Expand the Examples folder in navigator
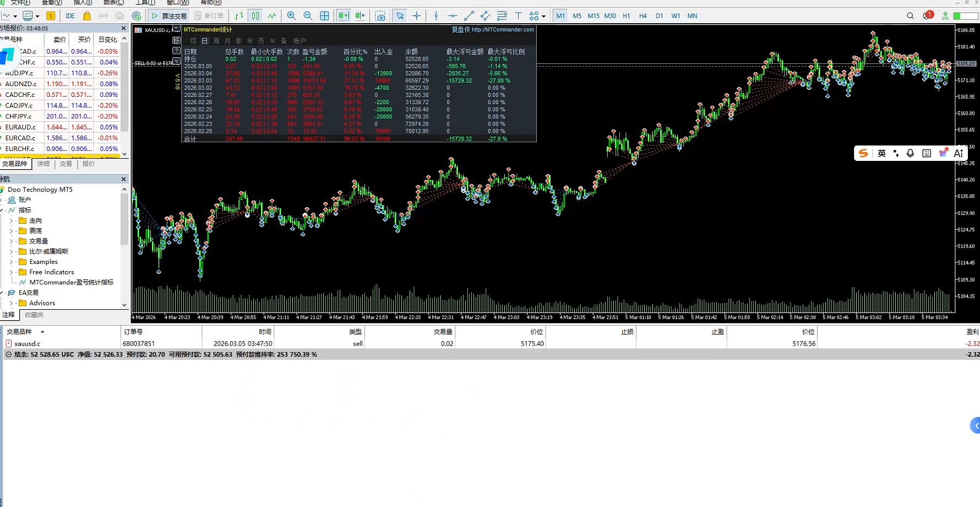Screen dimensions: 980x507 [11, 262]
